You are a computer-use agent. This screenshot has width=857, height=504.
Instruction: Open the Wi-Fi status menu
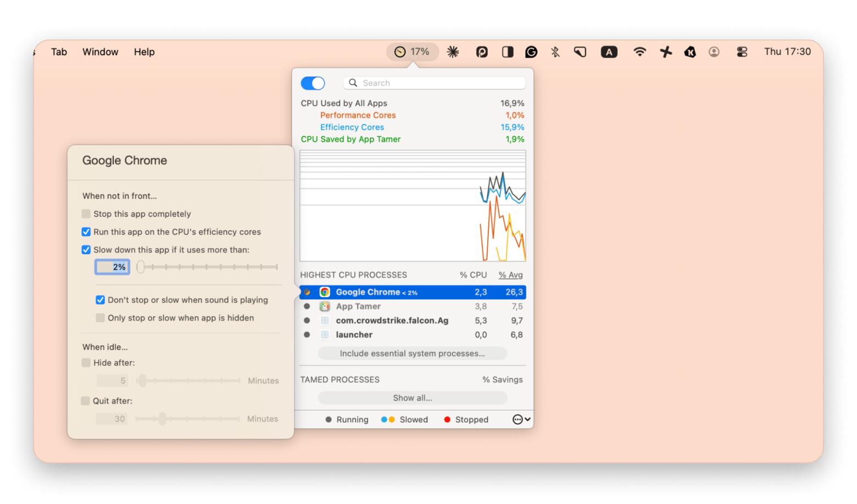point(639,52)
